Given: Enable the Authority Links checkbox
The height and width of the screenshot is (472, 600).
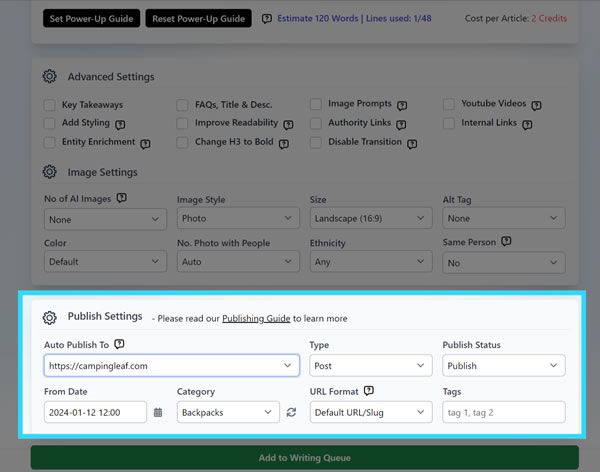Looking at the screenshot, I should point(316,123).
